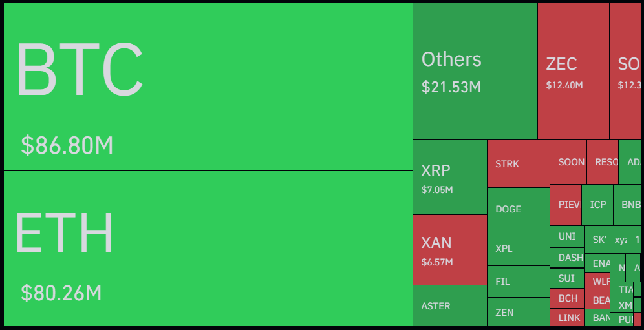Select the ICP tile
Image resolution: width=644 pixels, height=330 pixels.
(597, 205)
